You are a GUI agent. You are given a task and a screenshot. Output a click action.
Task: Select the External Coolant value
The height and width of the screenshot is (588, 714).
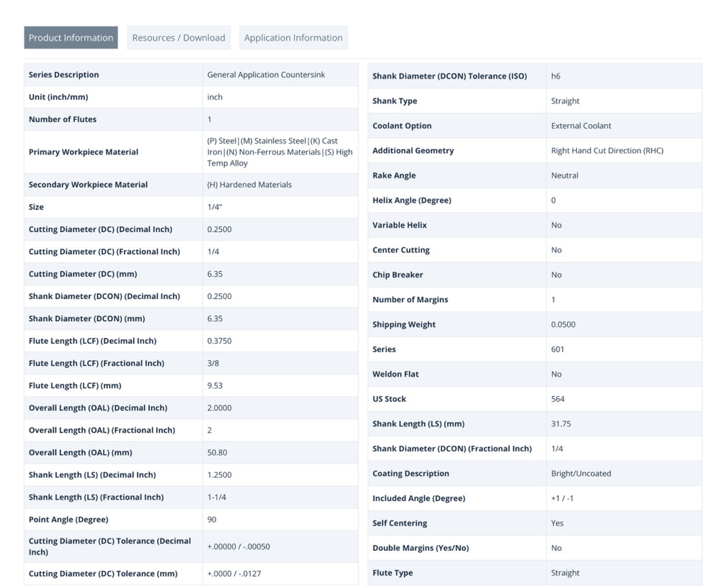point(581,126)
